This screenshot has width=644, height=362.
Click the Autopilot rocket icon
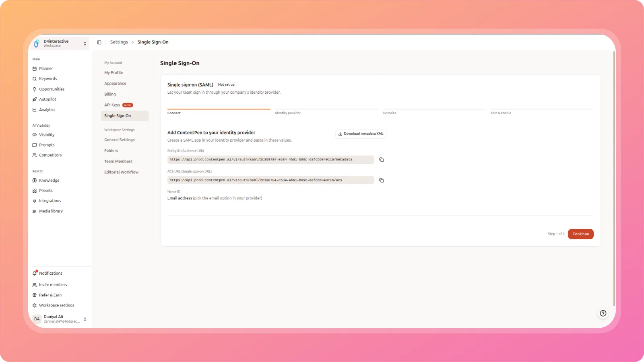(35, 99)
